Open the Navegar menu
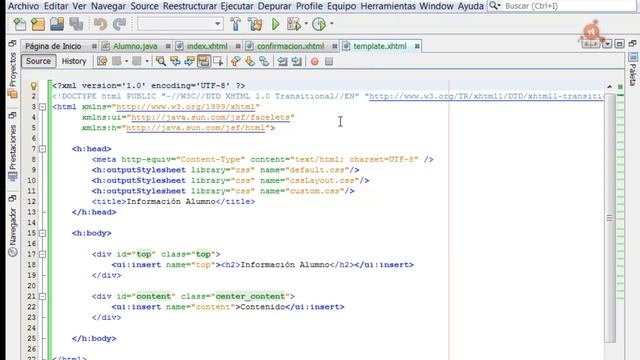The width and height of the screenshot is (640, 360). click(x=108, y=6)
